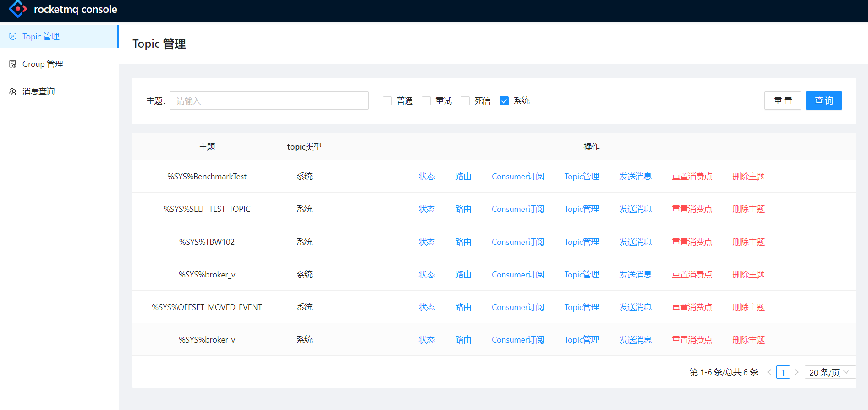Open 路由 for %SYS%broker_v
868x410 pixels.
point(463,275)
